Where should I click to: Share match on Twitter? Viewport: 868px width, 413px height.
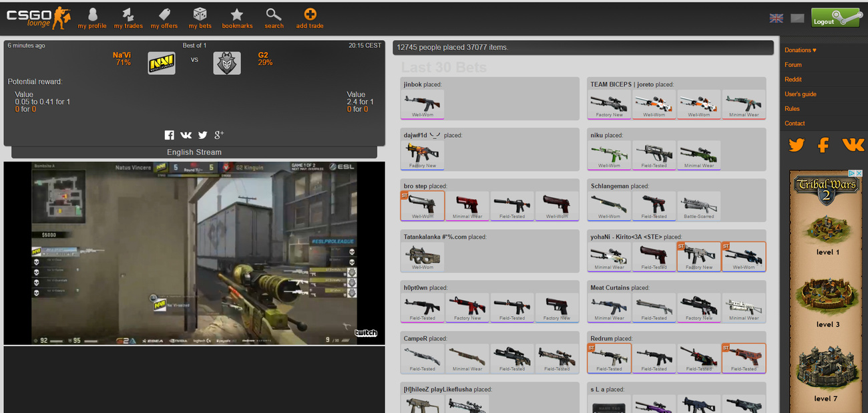coord(203,135)
